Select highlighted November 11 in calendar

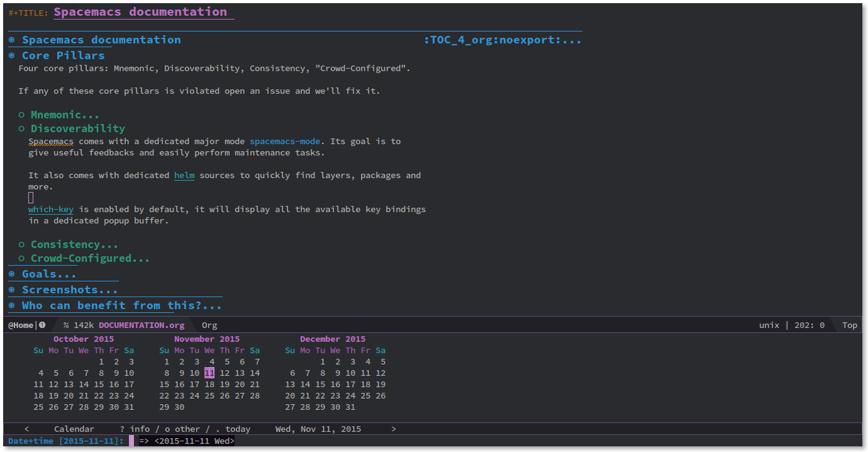209,373
